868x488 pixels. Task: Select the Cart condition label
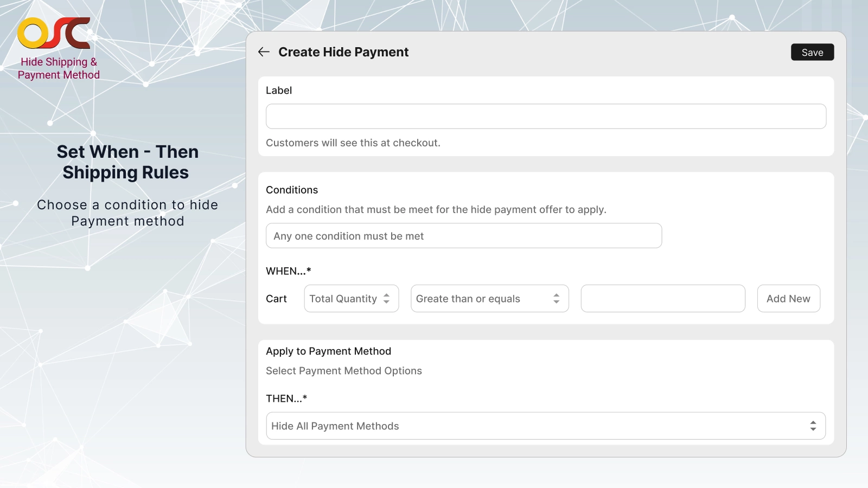276,298
